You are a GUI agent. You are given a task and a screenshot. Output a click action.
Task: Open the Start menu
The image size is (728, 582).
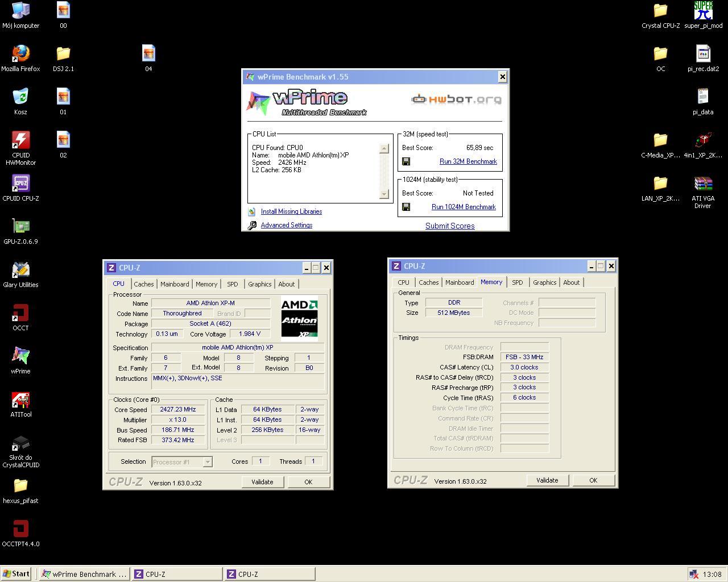pos(16,574)
